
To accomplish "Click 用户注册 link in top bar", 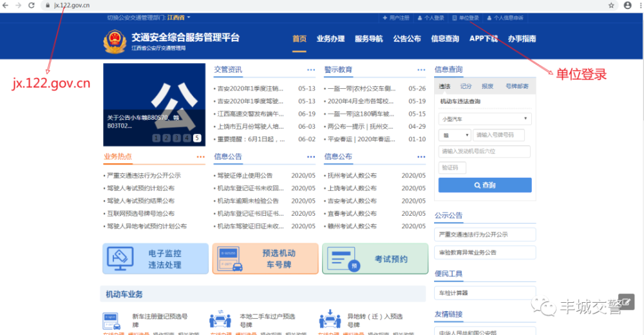I will pyautogui.click(x=396, y=18).
